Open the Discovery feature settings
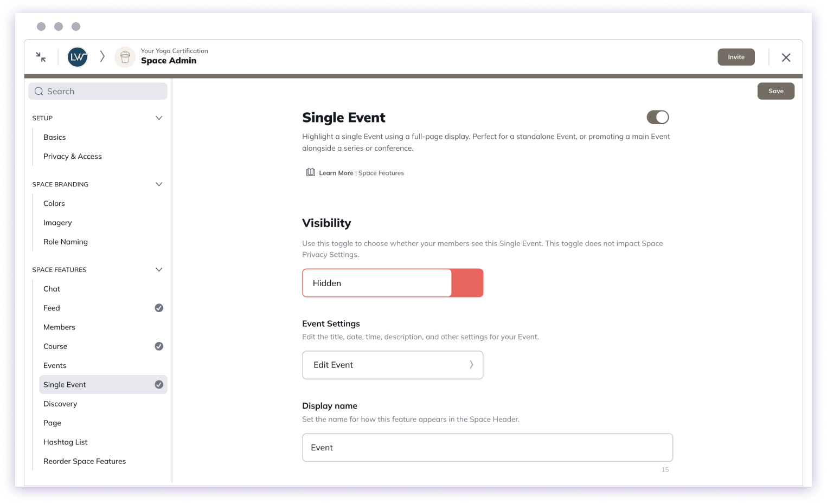Screen dimensions: 827x504 60,403
